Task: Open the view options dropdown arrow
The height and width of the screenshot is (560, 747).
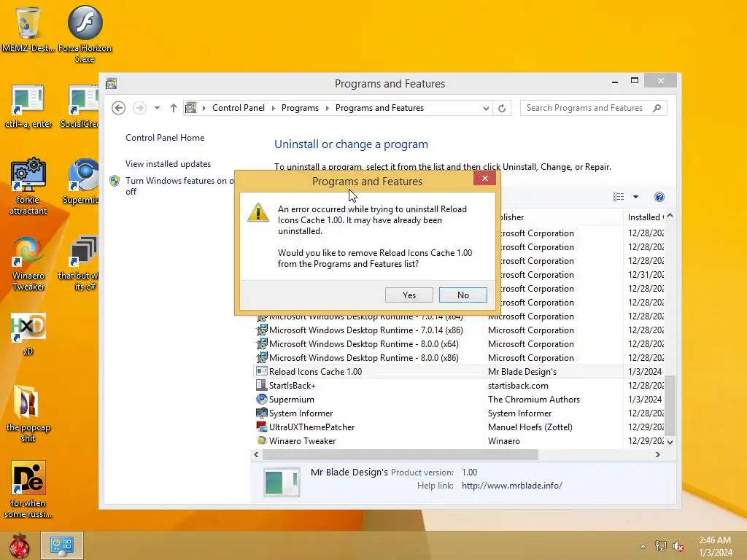Action: click(635, 197)
